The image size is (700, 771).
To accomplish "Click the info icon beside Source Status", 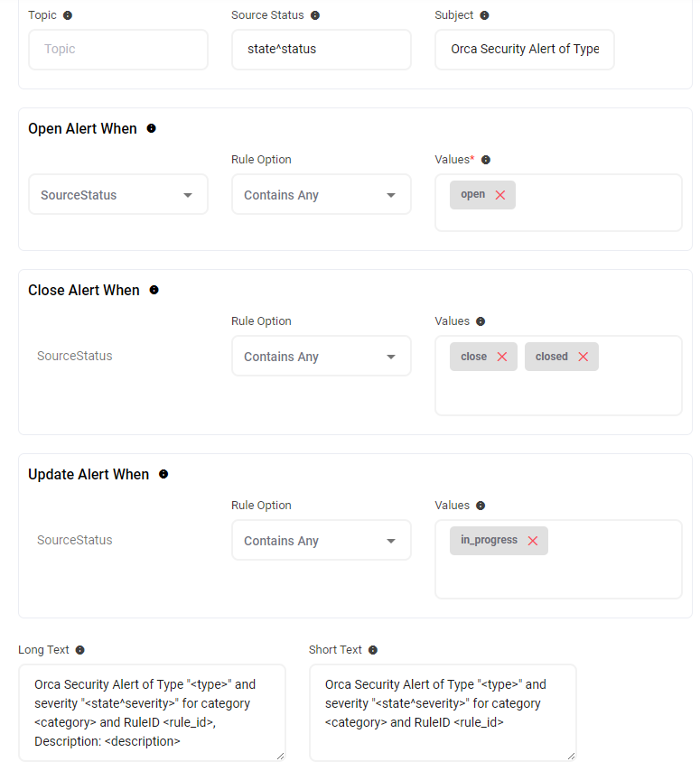I will coord(314,15).
